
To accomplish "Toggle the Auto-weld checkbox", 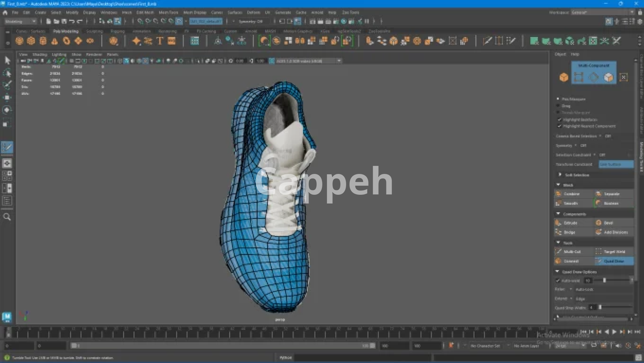I will pyautogui.click(x=558, y=281).
